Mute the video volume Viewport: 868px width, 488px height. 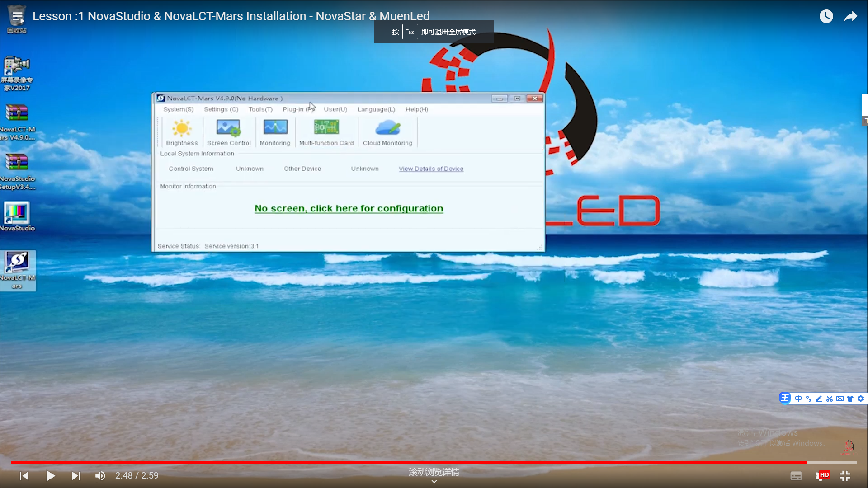100,476
